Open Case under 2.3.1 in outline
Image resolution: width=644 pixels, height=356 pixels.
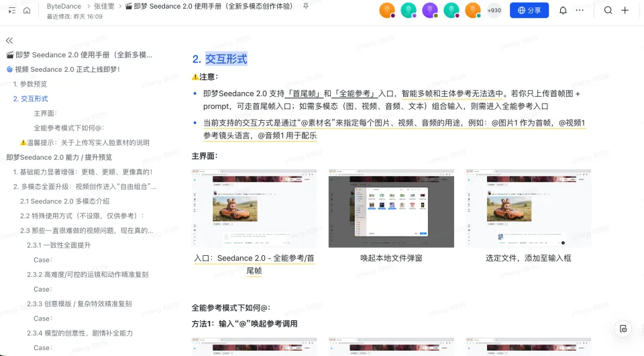pyautogui.click(x=43, y=260)
